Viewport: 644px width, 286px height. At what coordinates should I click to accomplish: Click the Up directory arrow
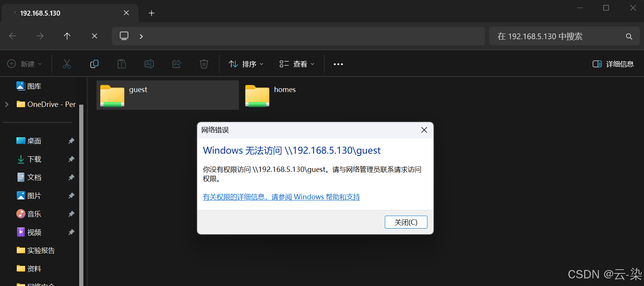pyautogui.click(x=67, y=36)
